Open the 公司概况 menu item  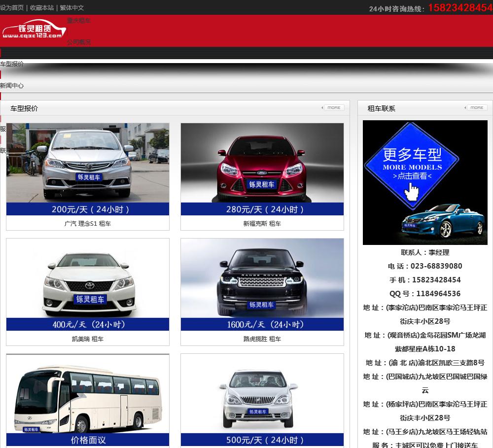point(78,42)
